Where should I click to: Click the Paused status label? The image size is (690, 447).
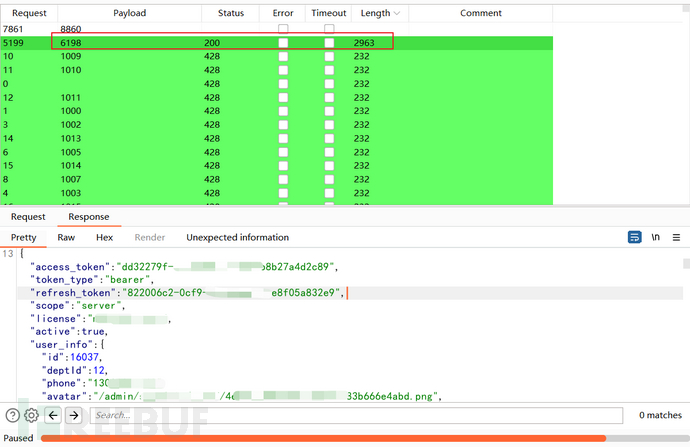[18, 438]
